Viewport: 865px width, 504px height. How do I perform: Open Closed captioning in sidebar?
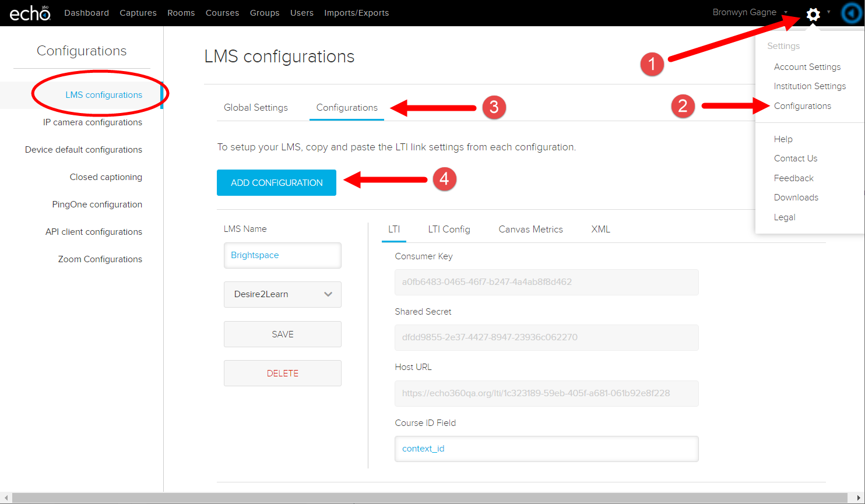tap(106, 177)
